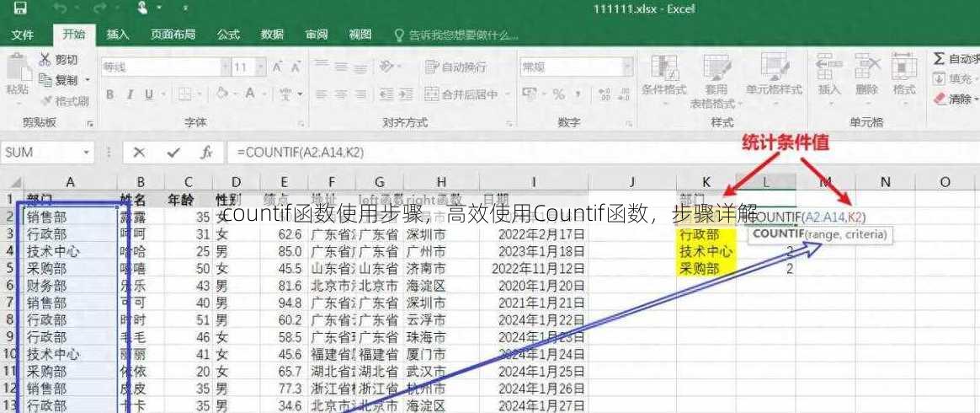Click 格式刷 format painter
The height and width of the screenshot is (413, 980).
(x=64, y=101)
